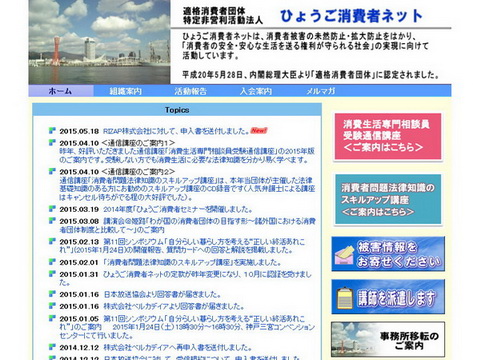Click the ひょうご消費者ネット site title
Image resolution: width=480 pixels, height=360 pixels.
[351, 16]
